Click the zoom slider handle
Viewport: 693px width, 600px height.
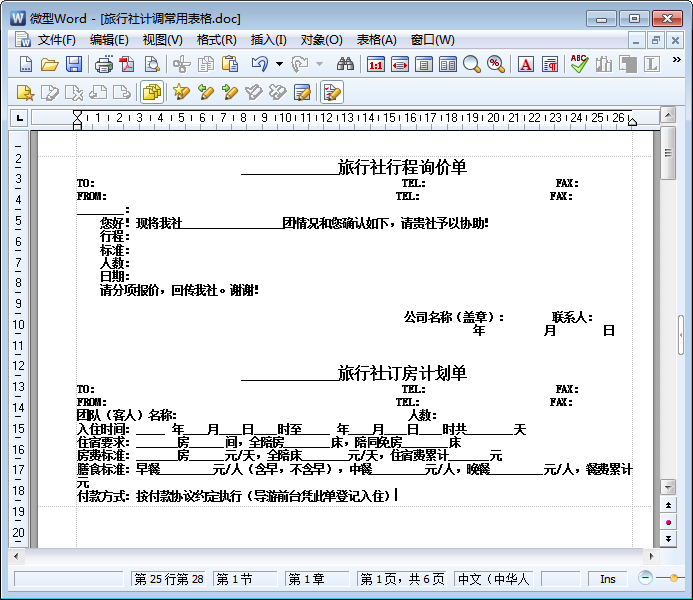(x=674, y=577)
